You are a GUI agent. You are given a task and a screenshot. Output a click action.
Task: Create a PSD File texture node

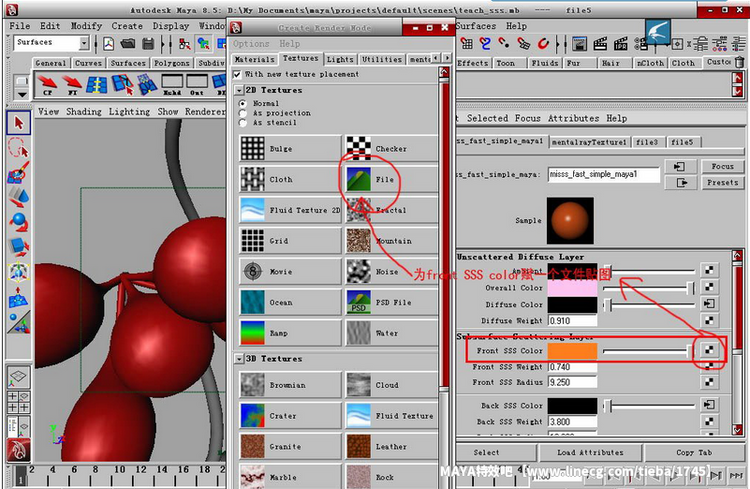[391, 302]
